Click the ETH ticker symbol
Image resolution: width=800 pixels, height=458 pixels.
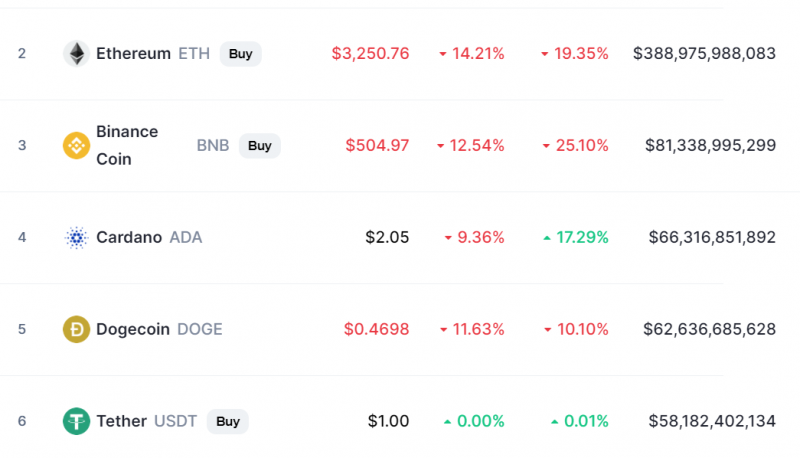(194, 54)
